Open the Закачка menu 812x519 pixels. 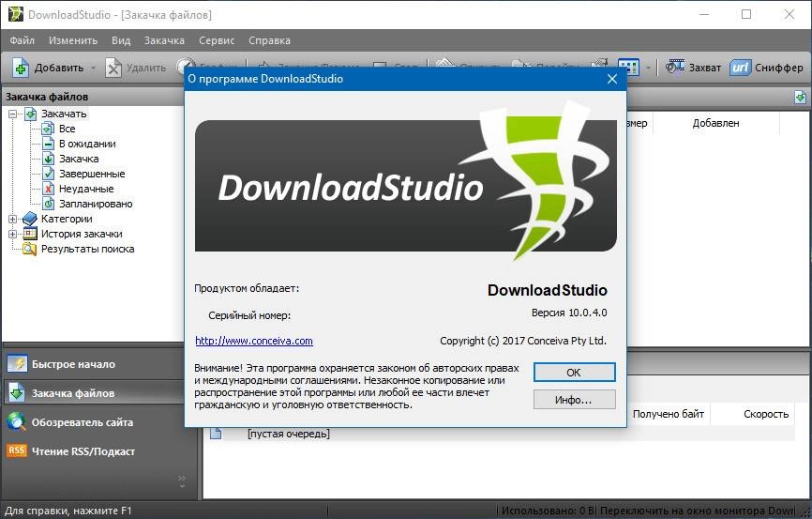point(164,40)
